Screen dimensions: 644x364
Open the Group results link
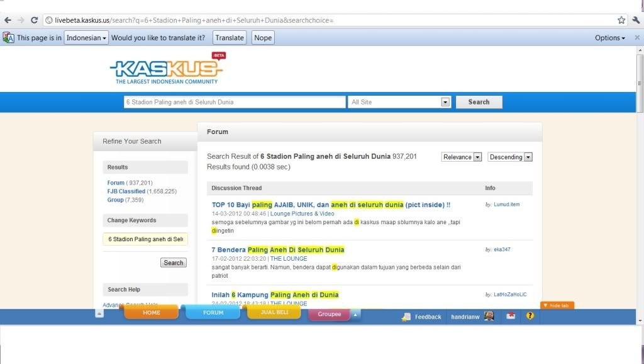(116, 200)
